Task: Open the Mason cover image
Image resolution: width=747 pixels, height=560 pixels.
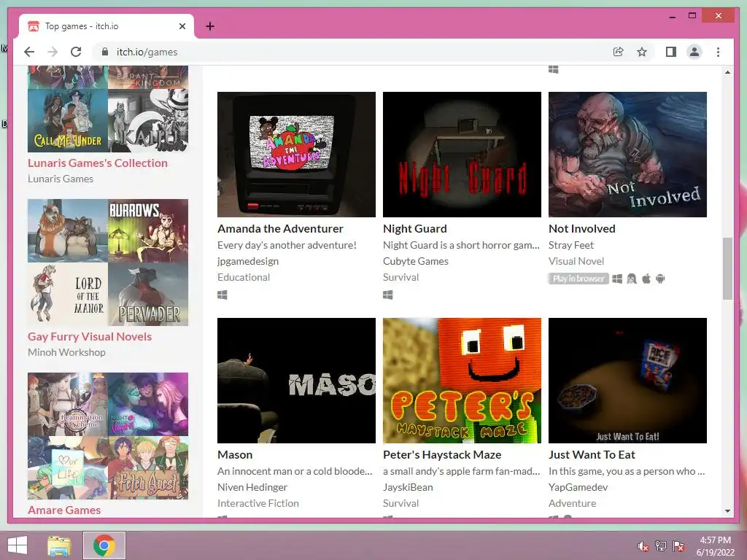Action: tap(296, 381)
